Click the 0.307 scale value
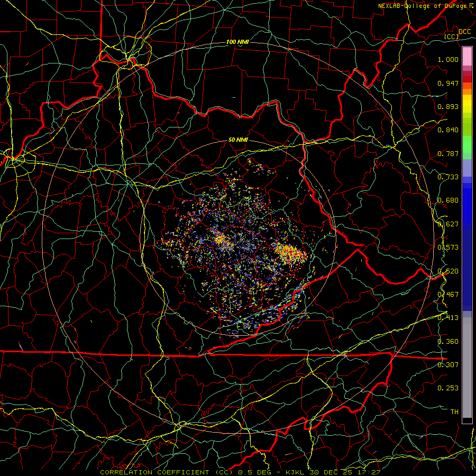Viewport: 476px width, 476px height. click(x=448, y=365)
